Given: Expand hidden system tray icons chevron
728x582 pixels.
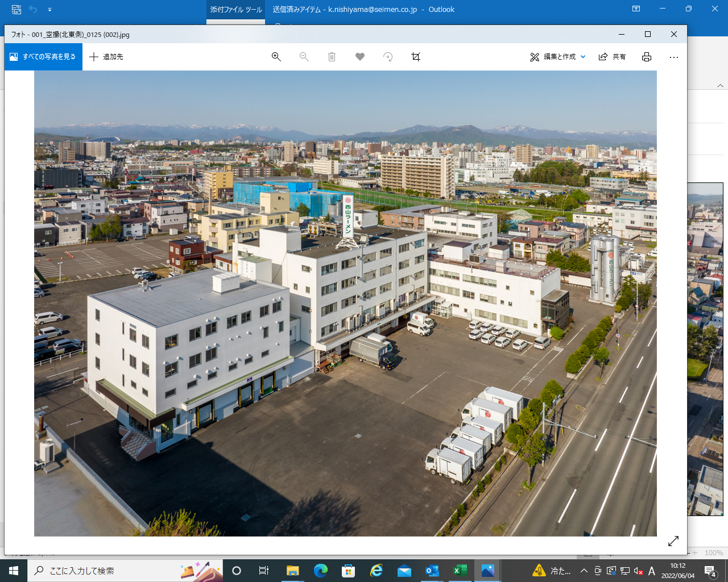Looking at the screenshot, I should pos(584,571).
